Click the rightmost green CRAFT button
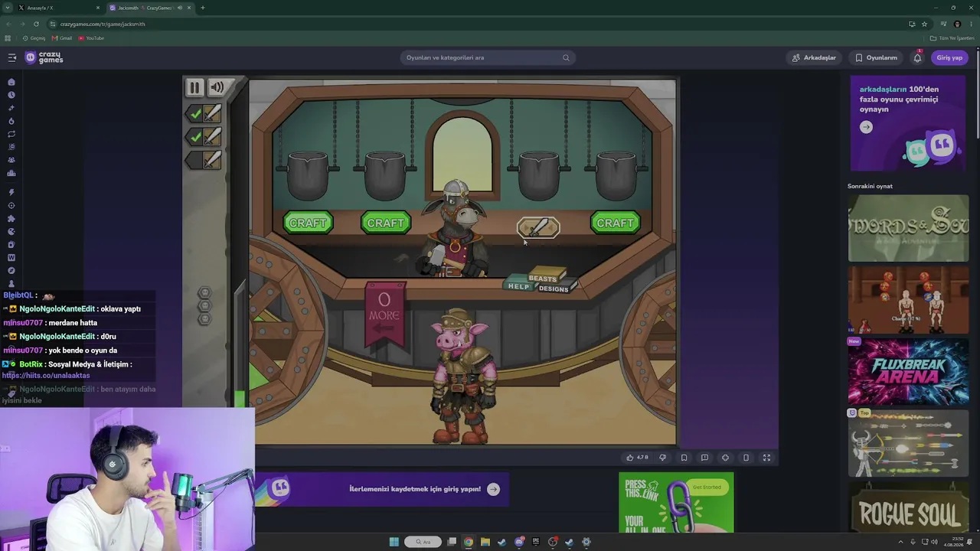Screen dimensions: 980x551 click(616, 223)
